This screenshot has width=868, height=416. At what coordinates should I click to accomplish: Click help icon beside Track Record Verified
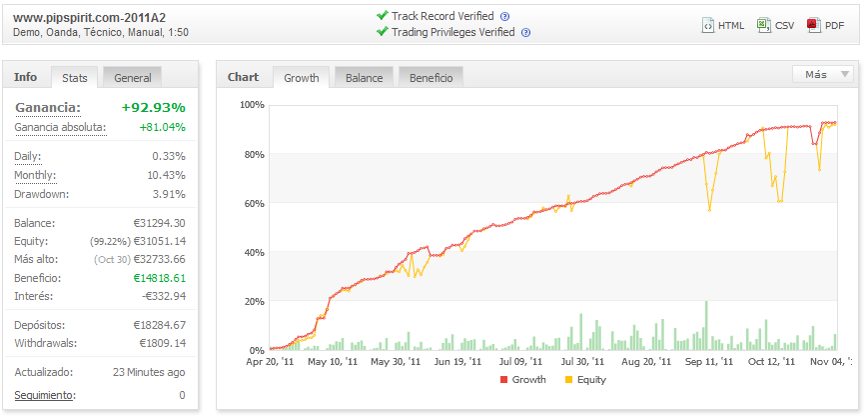(x=504, y=17)
